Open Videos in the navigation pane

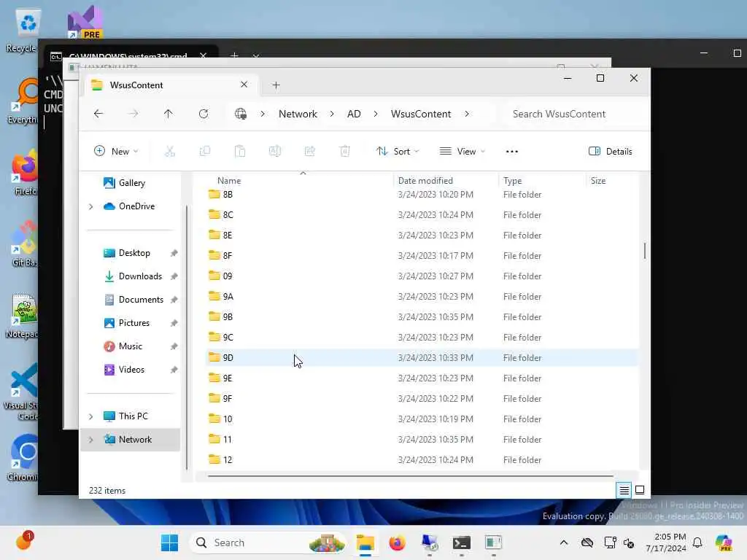(131, 370)
